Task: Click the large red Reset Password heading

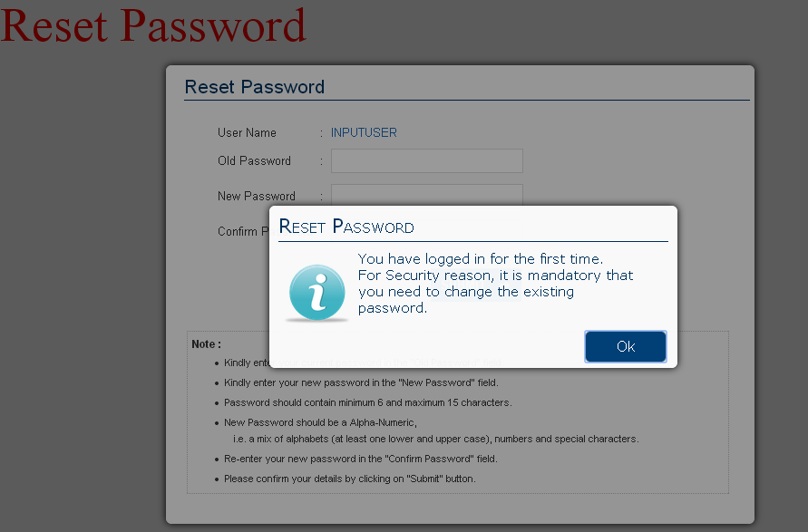Action: coord(153,24)
